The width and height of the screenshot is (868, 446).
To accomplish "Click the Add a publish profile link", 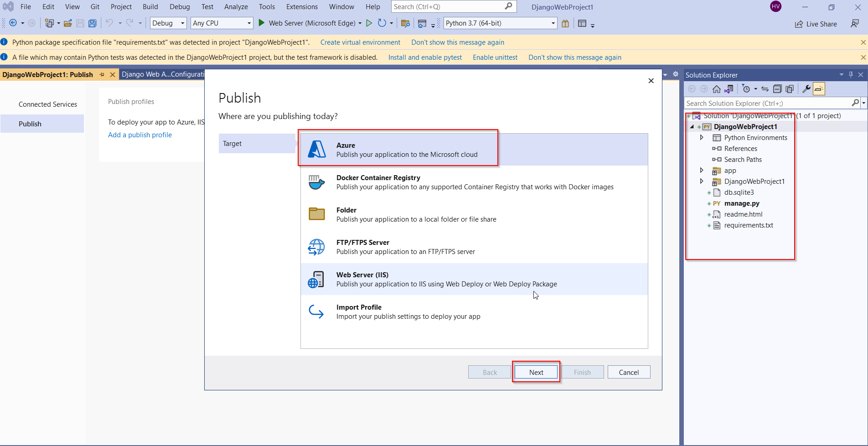I will [140, 135].
